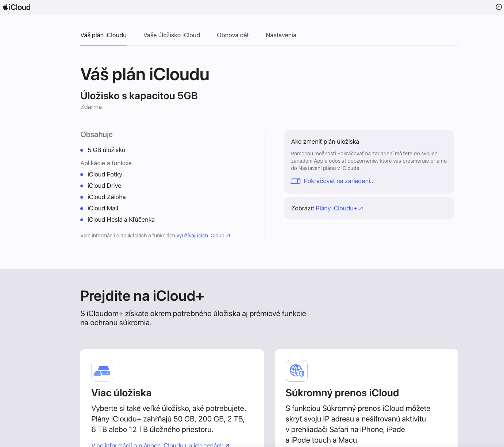Click the Úložisko s kapacitou 5GB text
Image resolution: width=504 pixels, height=447 pixels.
pyautogui.click(x=139, y=96)
